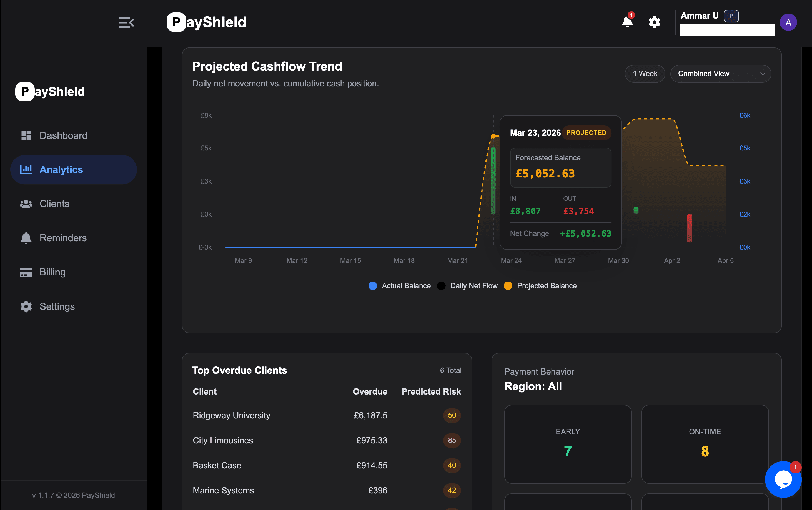
Task: Open the notifications bell in the header
Action: coord(628,22)
